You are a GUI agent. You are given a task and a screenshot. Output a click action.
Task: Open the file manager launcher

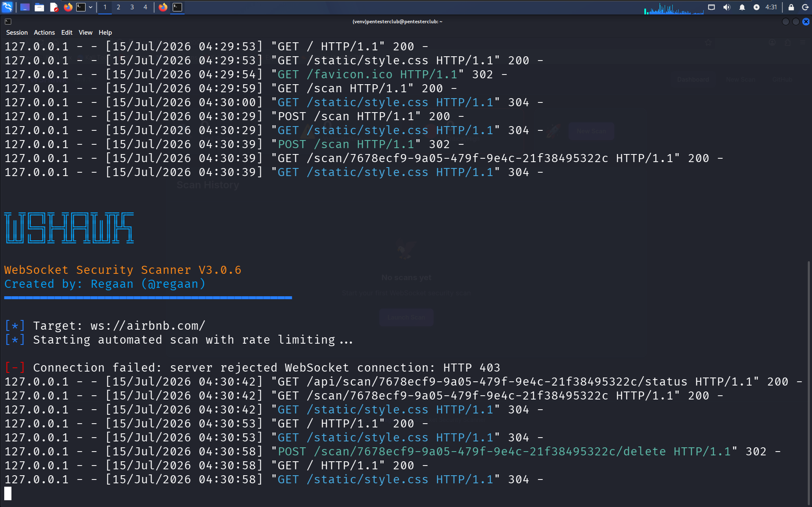[39, 7]
